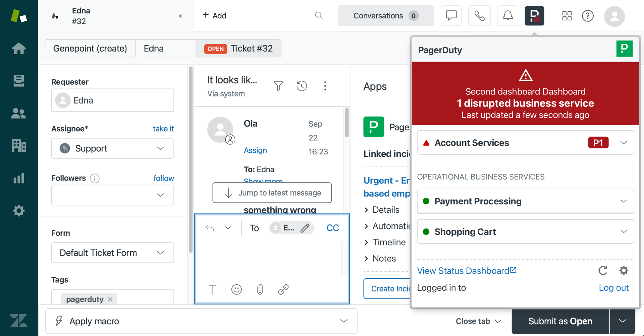The image size is (644, 336).
Task: Expand the Payment Processing service row
Action: click(x=624, y=201)
